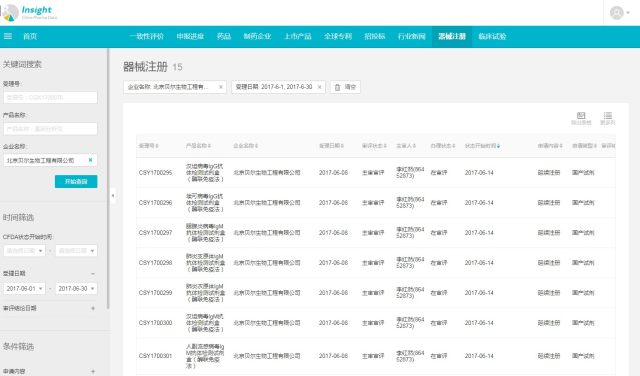Screen dimensions: 640x376
Task: Click 主审审评 in the CSY1700297 row
Action: pyautogui.click(x=373, y=233)
